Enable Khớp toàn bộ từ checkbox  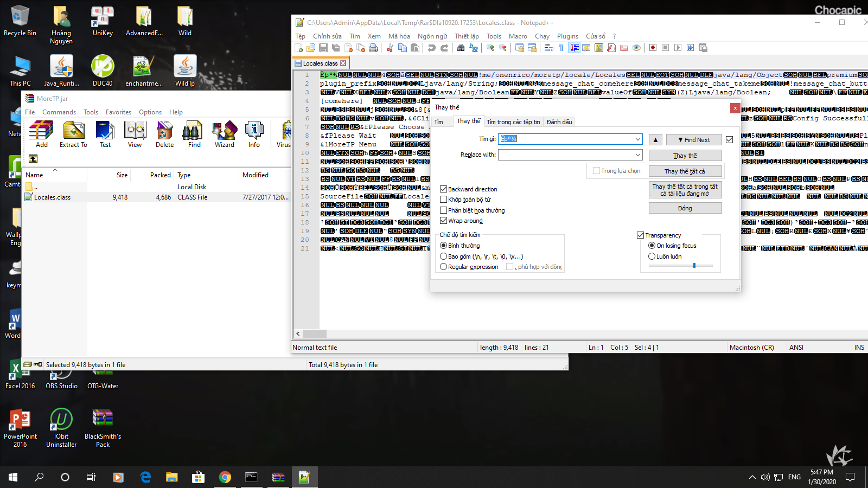pos(444,200)
